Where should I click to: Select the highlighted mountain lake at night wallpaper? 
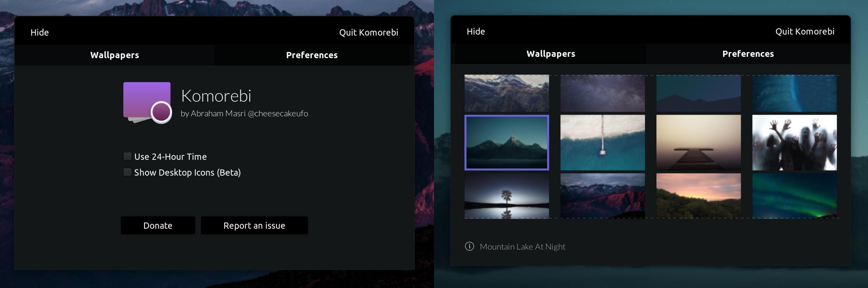(x=506, y=142)
